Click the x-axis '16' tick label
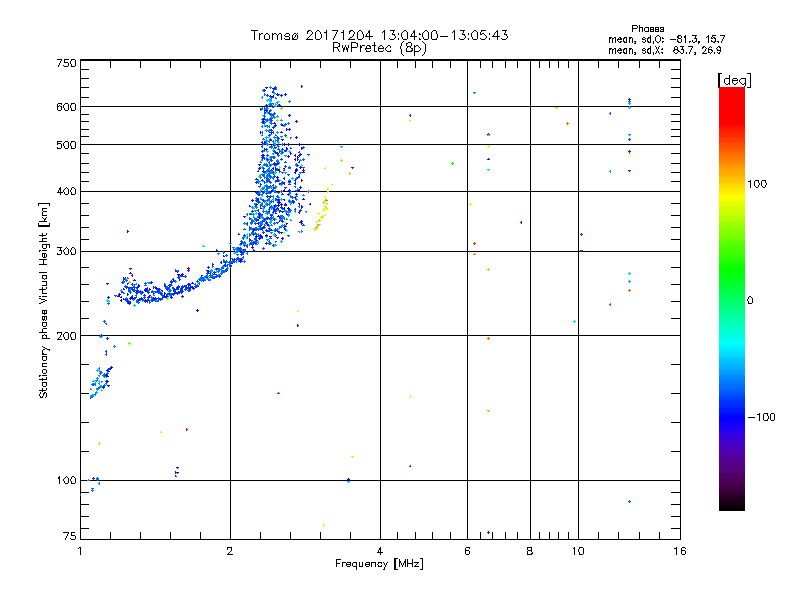 click(x=680, y=551)
